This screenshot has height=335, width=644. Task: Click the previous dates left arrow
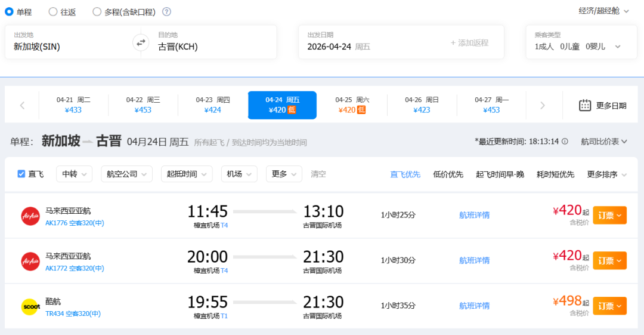[x=22, y=106]
